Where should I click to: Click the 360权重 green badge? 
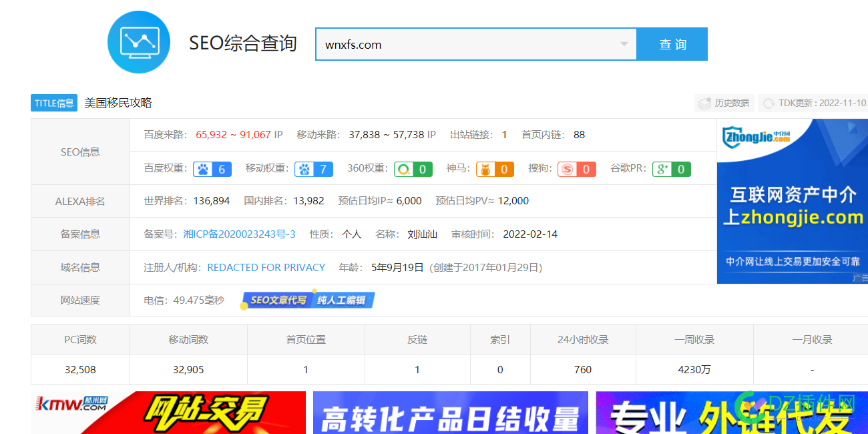[413, 169]
